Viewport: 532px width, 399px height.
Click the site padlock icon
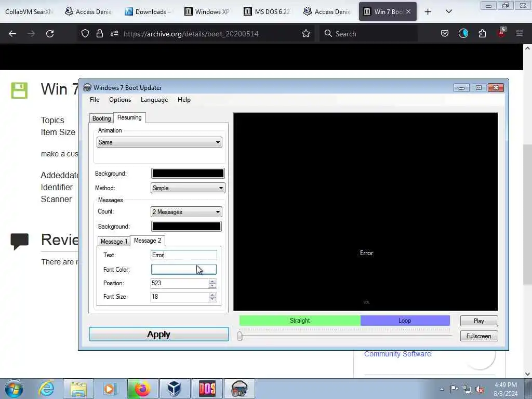click(99, 34)
